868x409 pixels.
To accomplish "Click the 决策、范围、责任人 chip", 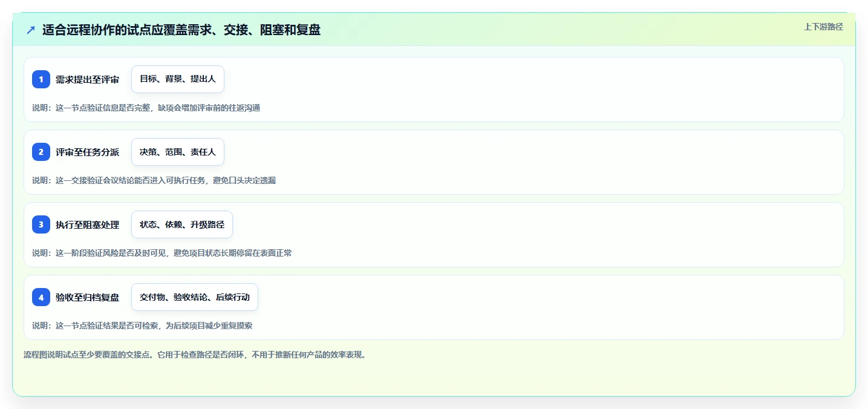I will point(178,152).
